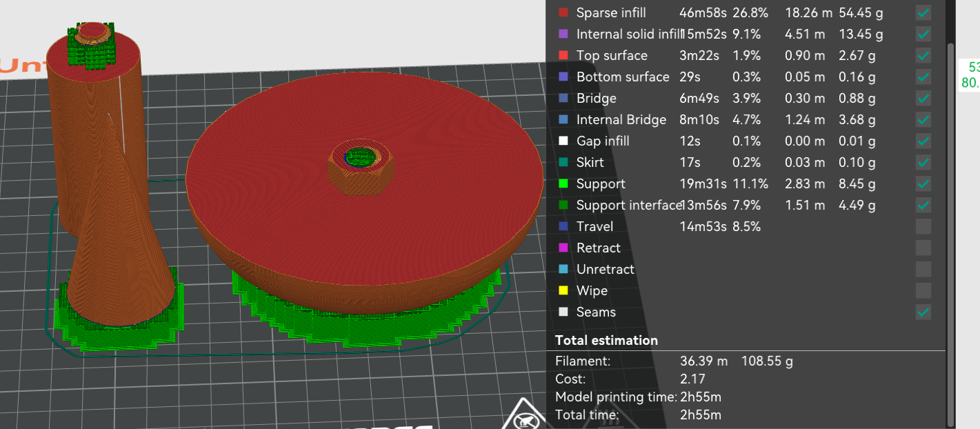
Task: Click the Travel row color swatch
Action: point(563,226)
